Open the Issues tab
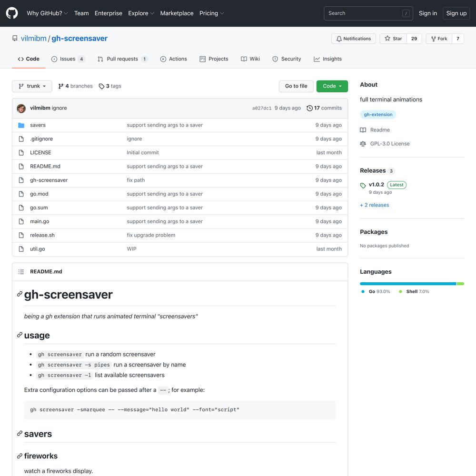The image size is (476, 476). pos(68,59)
